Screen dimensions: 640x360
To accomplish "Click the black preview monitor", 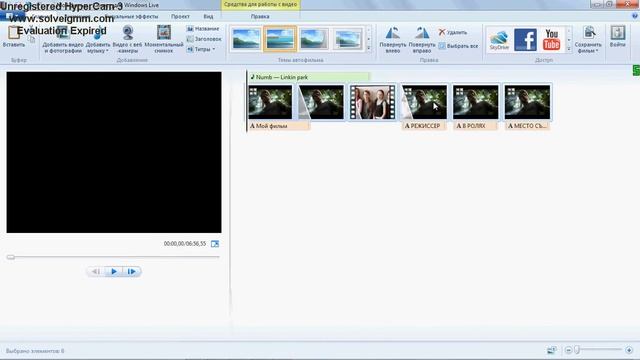I will 114,152.
